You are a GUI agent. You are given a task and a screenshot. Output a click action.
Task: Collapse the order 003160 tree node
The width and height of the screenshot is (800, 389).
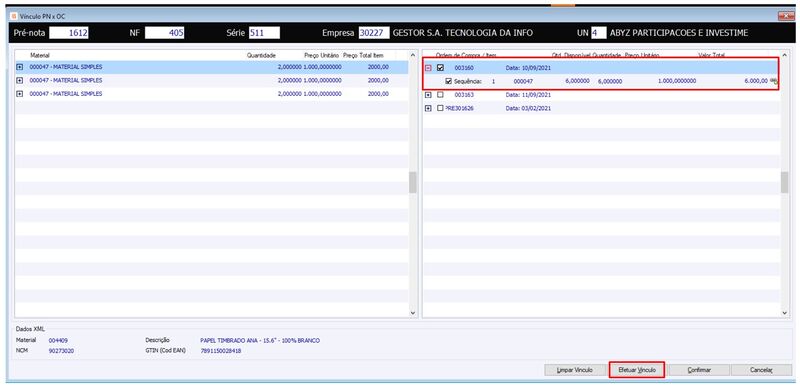click(429, 67)
